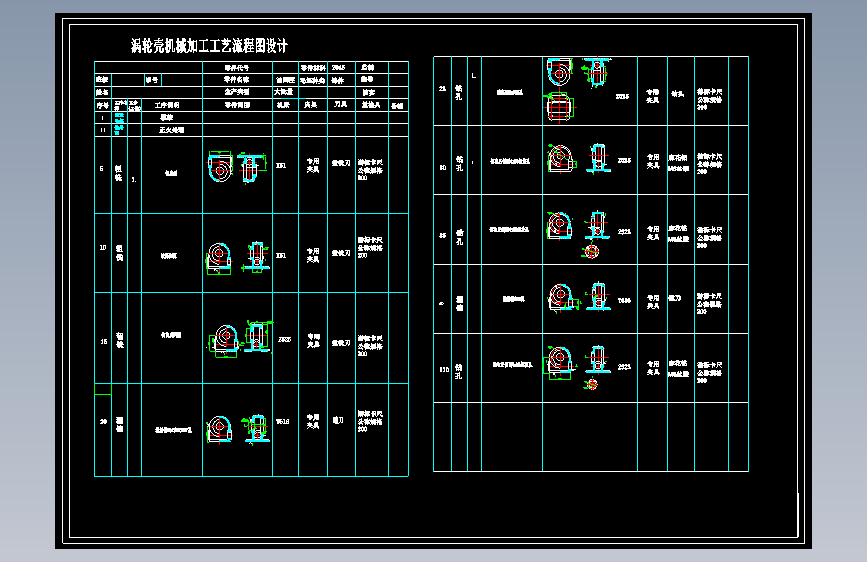The width and height of the screenshot is (867, 562).
Task: Click sequence number 15 in left table
Action: [x=103, y=341]
